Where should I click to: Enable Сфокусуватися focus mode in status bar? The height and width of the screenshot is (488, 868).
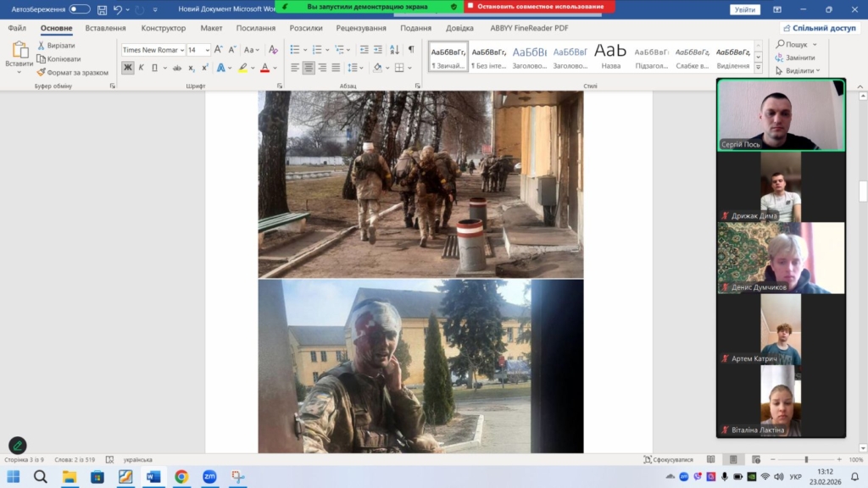(x=668, y=459)
